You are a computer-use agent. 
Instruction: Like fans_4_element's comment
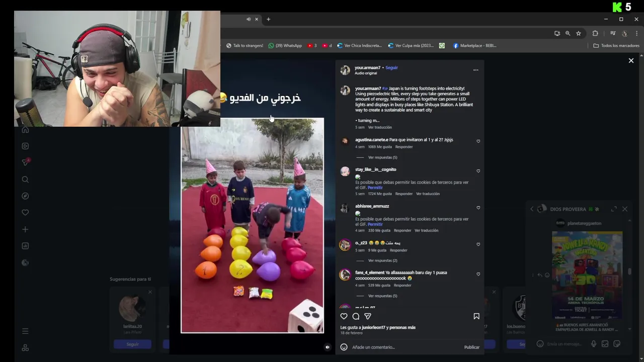[478, 274]
